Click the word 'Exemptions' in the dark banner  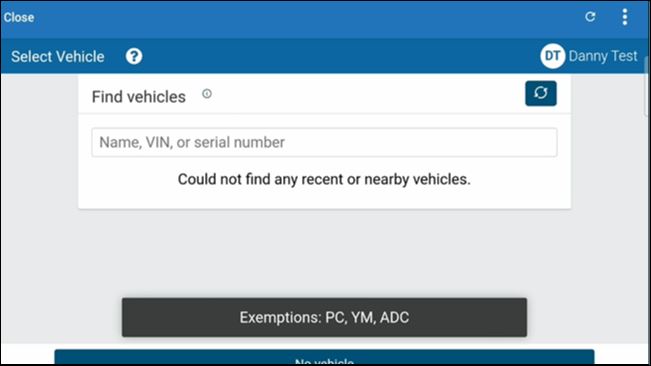tap(280, 317)
